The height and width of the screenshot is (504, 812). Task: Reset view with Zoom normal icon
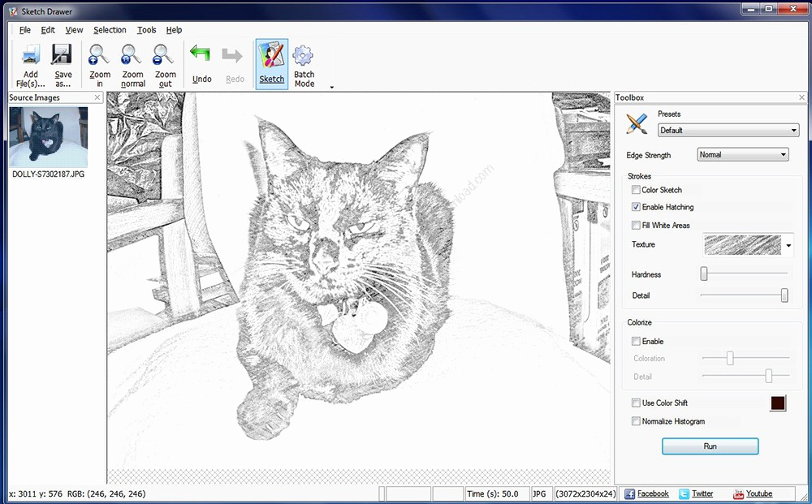132,56
